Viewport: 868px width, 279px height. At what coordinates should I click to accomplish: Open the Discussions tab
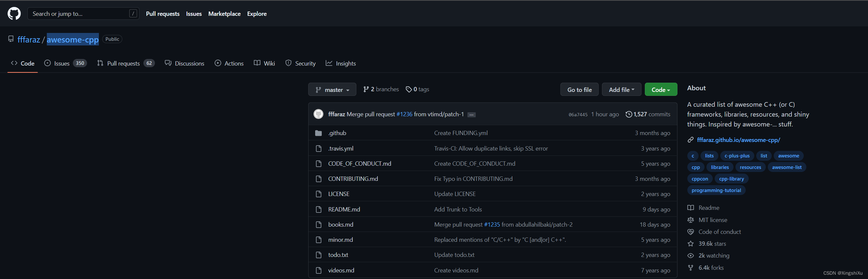tap(184, 63)
